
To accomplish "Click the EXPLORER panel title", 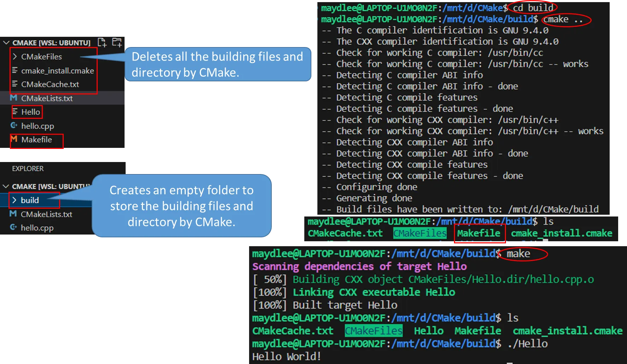I will click(28, 169).
